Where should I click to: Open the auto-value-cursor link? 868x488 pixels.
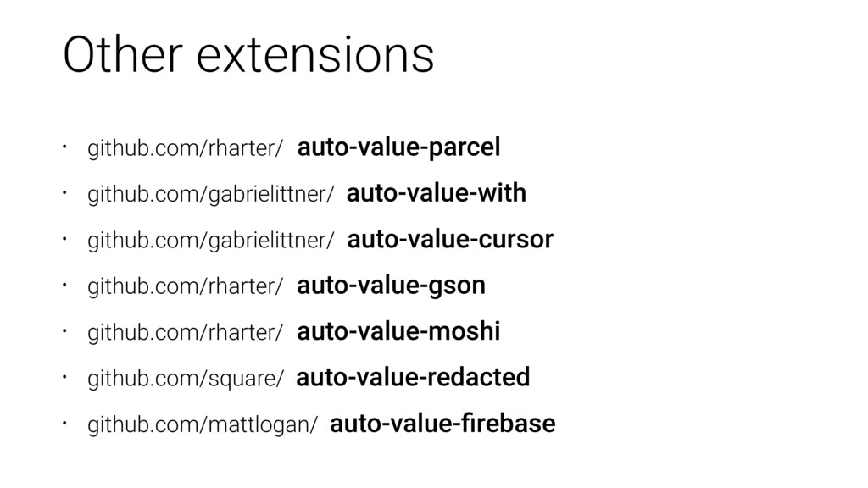coord(450,239)
